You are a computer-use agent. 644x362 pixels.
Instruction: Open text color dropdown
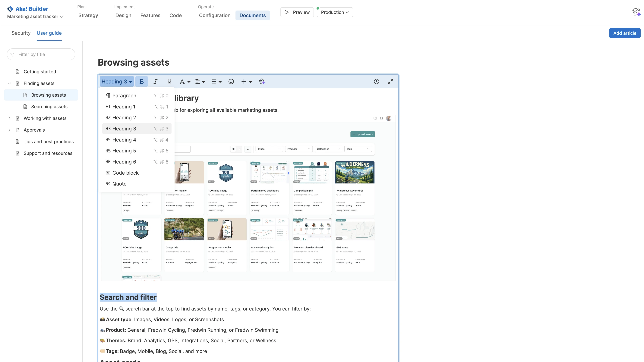tap(185, 81)
